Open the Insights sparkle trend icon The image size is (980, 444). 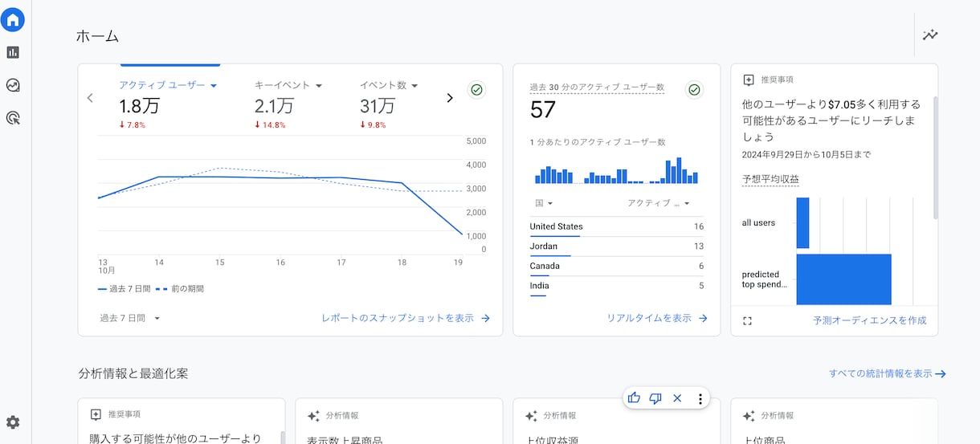point(930,35)
